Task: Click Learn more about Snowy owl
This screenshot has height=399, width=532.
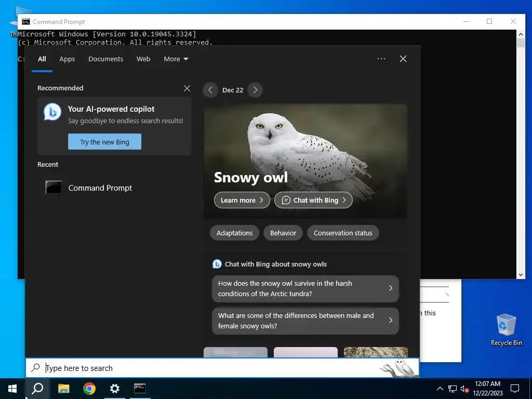Action: pyautogui.click(x=242, y=200)
